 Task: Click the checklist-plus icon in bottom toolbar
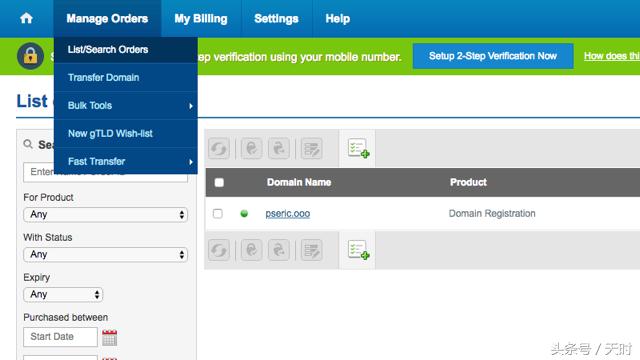point(358,250)
